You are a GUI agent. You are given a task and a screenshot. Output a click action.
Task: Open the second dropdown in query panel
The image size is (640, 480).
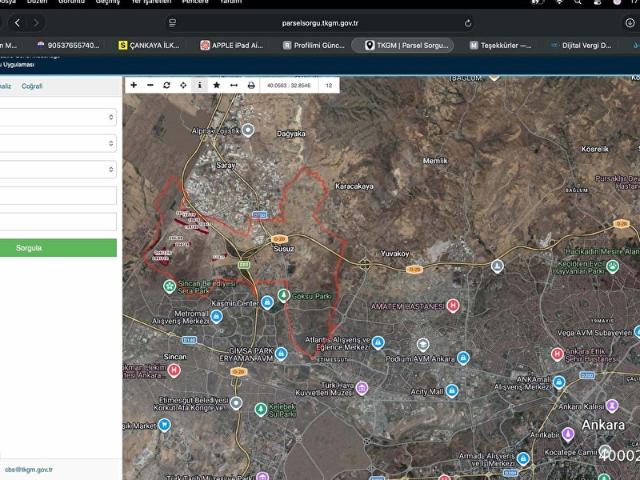pyautogui.click(x=58, y=143)
